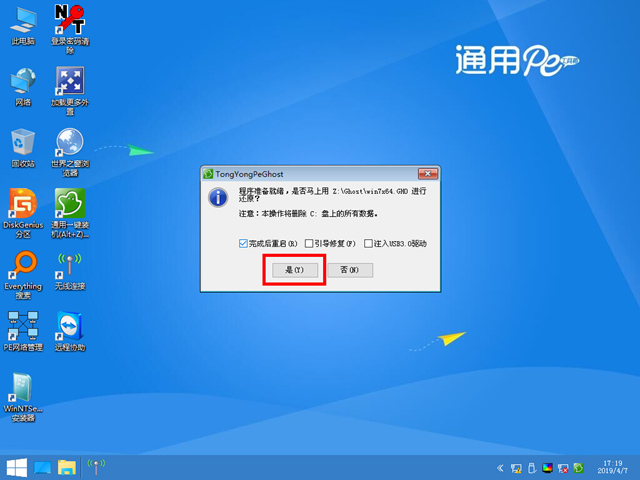Click the blue info icon in dialog

coord(218,198)
